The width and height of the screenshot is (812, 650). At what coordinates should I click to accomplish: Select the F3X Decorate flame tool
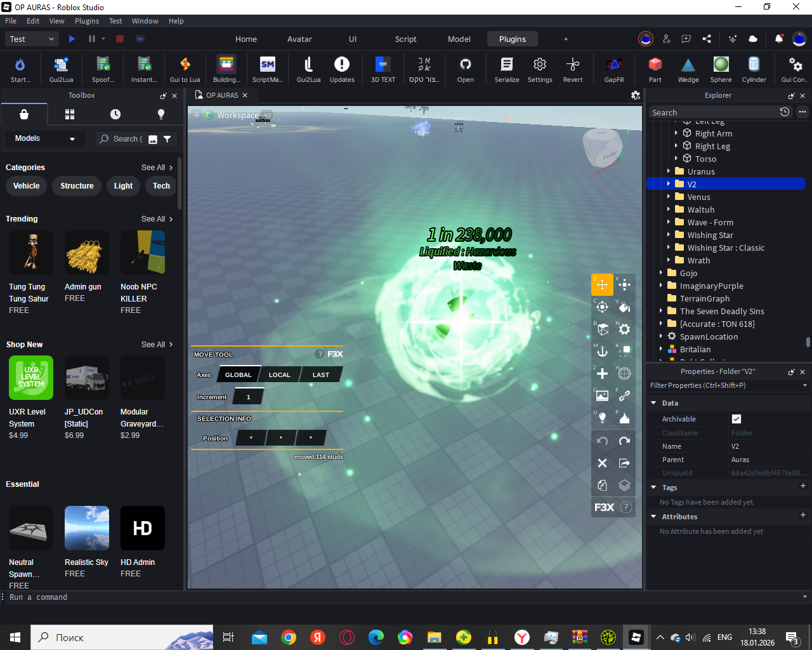(x=624, y=418)
